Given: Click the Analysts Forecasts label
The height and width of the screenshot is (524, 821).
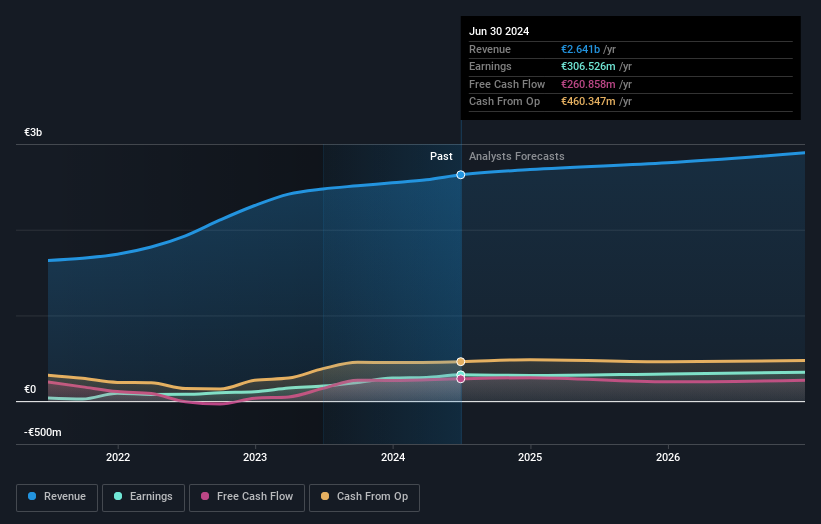Looking at the screenshot, I should click(517, 157).
